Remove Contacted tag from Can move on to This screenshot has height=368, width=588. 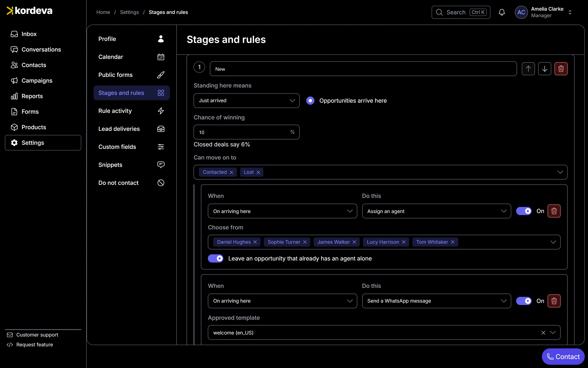point(231,172)
